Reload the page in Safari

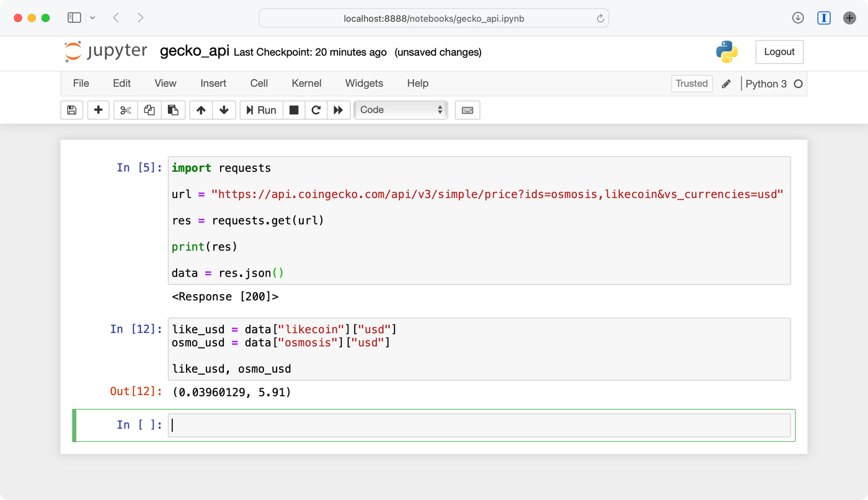(600, 18)
